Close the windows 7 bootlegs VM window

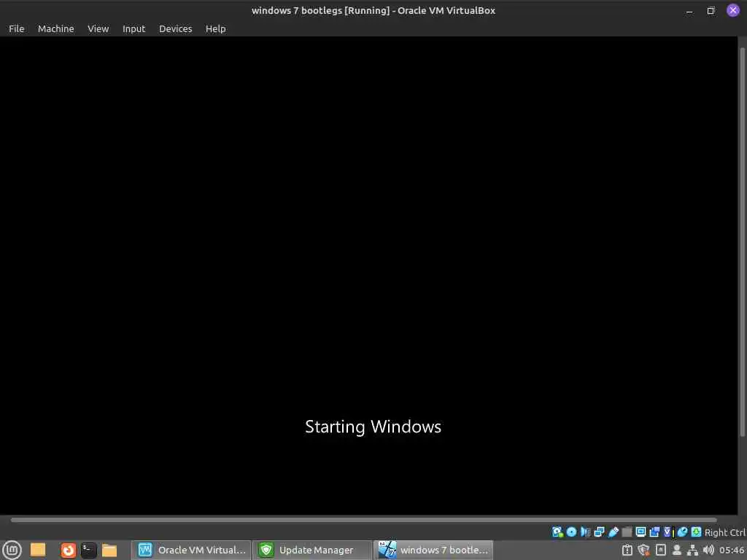coord(732,10)
